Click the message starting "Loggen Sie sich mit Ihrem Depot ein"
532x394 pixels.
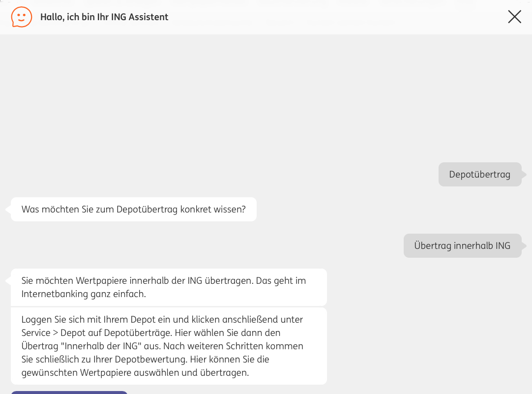pos(169,346)
